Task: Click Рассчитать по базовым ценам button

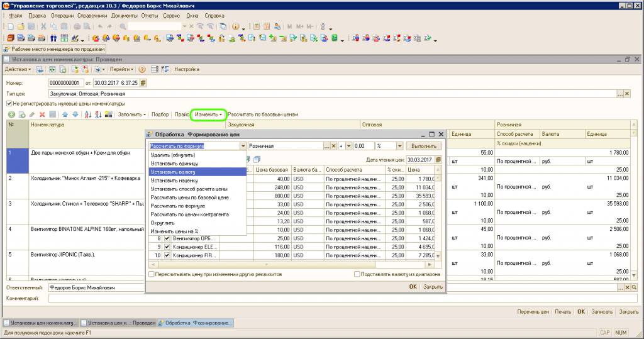Action: click(263, 114)
